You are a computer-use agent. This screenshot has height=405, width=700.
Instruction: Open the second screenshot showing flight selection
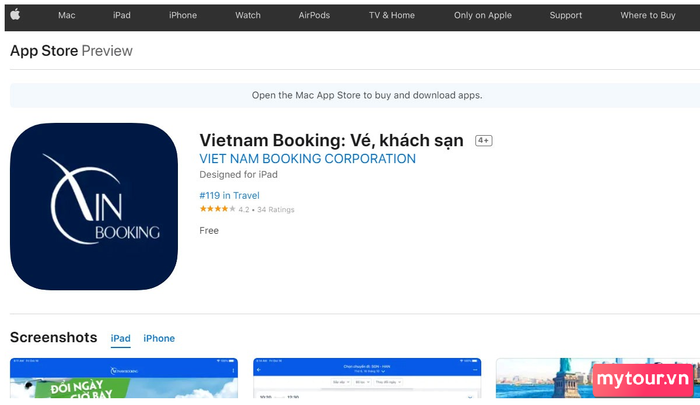coord(367,378)
